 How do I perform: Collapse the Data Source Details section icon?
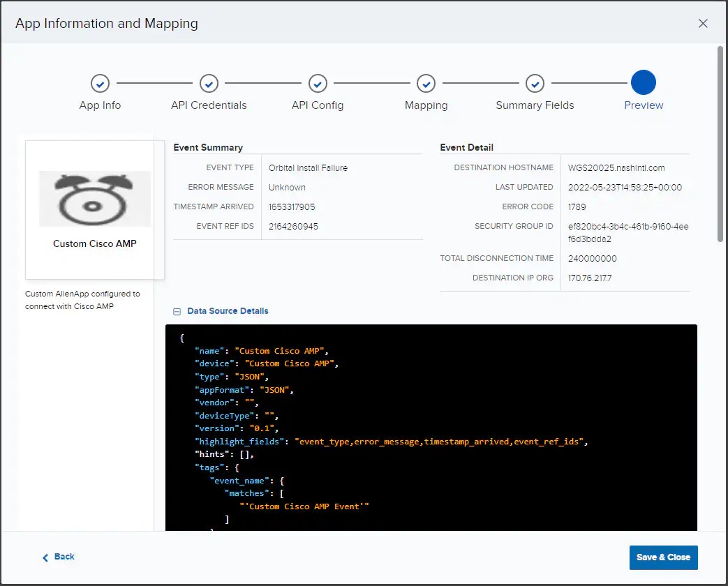click(177, 312)
